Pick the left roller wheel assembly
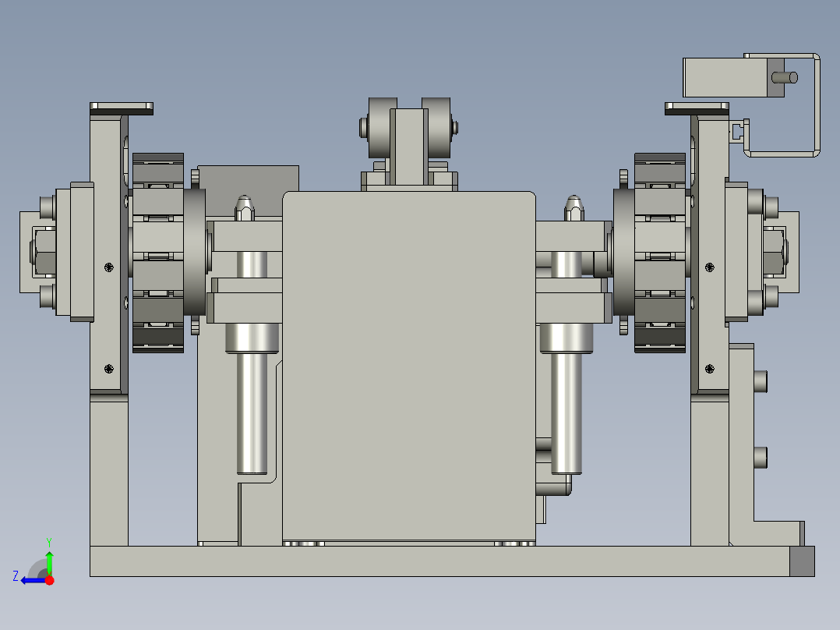The image size is (840, 630). [158, 253]
